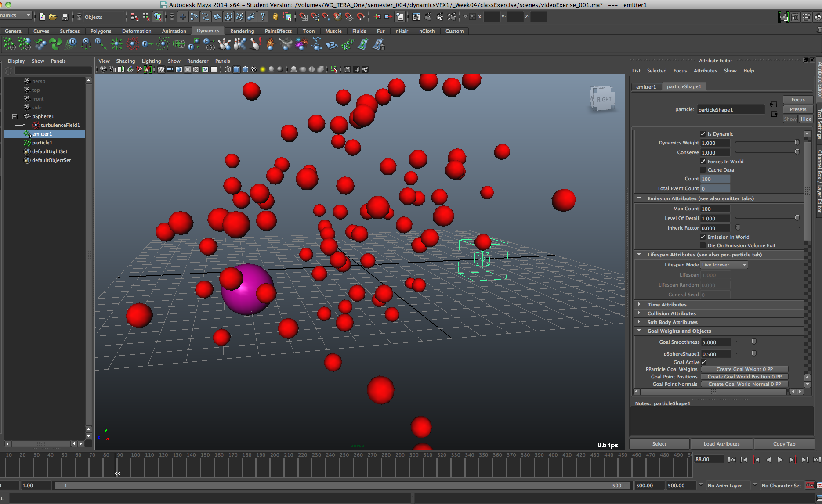Open the viewport Renderer menu
The height and width of the screenshot is (504, 822).
pyautogui.click(x=197, y=61)
